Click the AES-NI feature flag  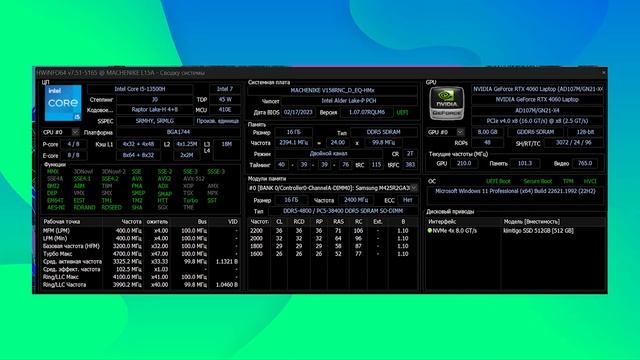click(56, 207)
